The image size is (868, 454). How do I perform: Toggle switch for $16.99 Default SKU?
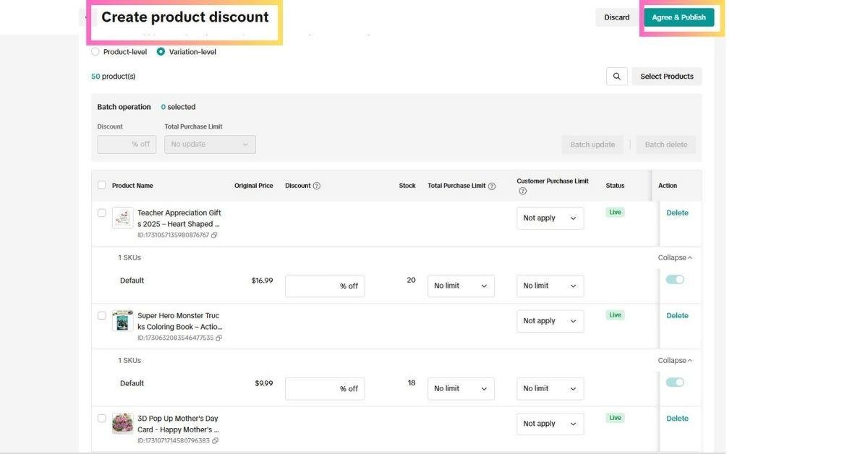pyautogui.click(x=675, y=280)
